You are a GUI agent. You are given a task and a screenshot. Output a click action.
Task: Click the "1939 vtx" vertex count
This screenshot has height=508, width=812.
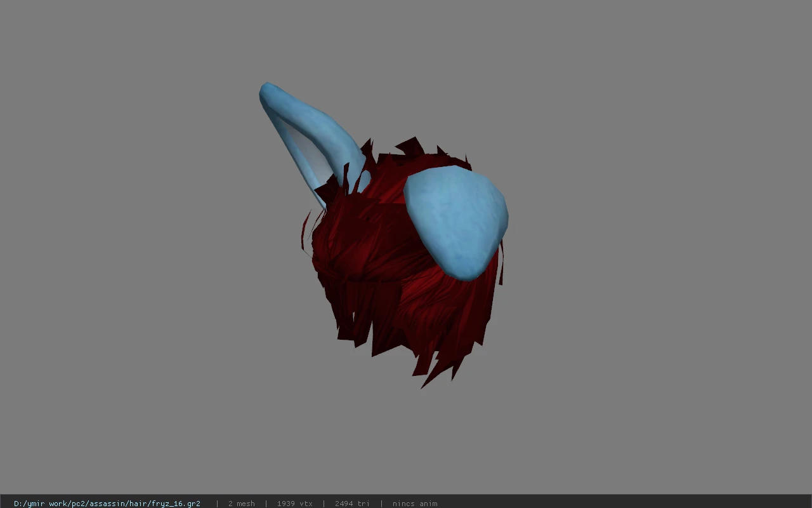pos(295,504)
